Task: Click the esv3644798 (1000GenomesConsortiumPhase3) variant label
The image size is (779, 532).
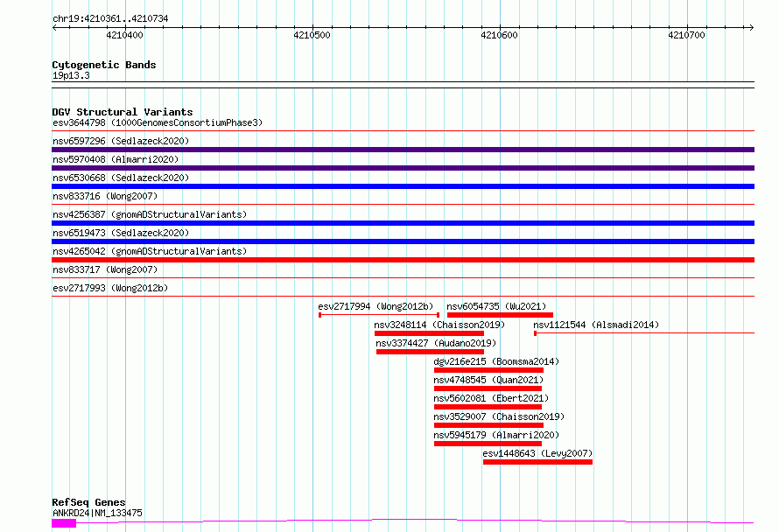Action: 158,122
